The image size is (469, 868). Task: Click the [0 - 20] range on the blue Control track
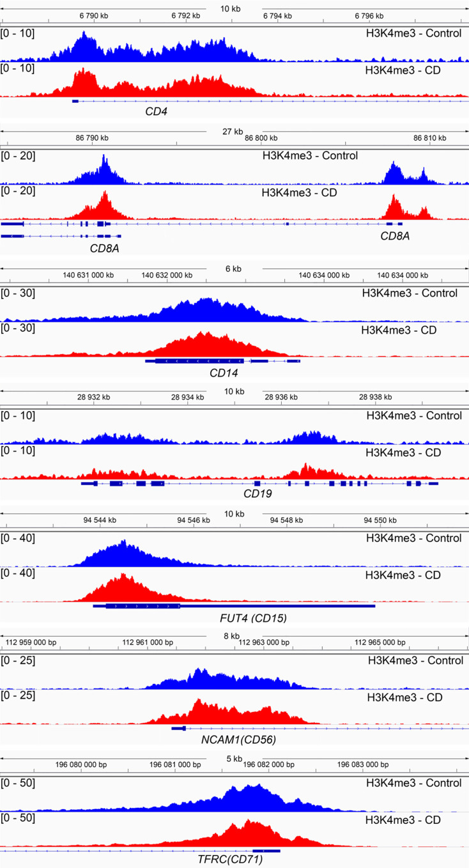pyautogui.click(x=18, y=155)
